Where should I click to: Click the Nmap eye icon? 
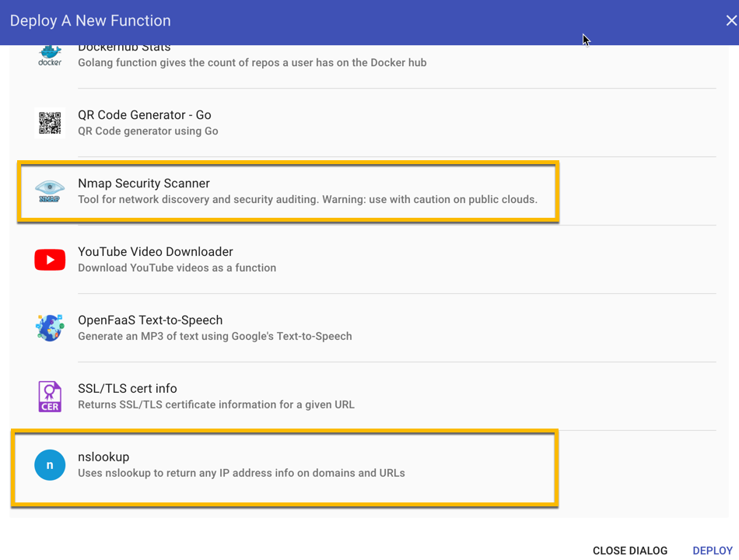(x=50, y=191)
